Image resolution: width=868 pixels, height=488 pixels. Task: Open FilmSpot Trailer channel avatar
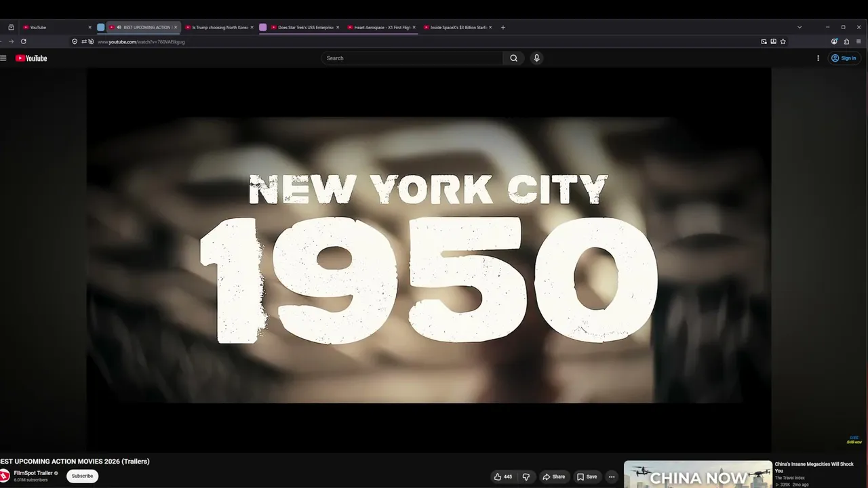click(4, 476)
